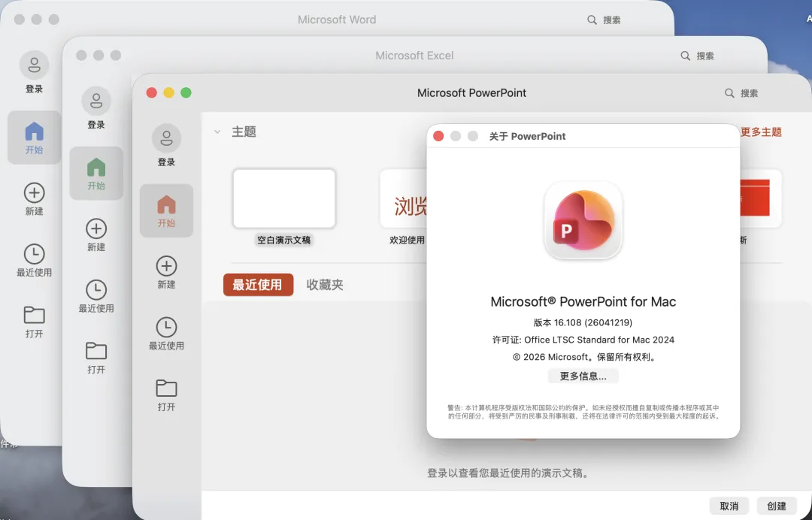Click the yellow minimize button of PowerPoint window
The height and width of the screenshot is (520, 812).
click(169, 92)
